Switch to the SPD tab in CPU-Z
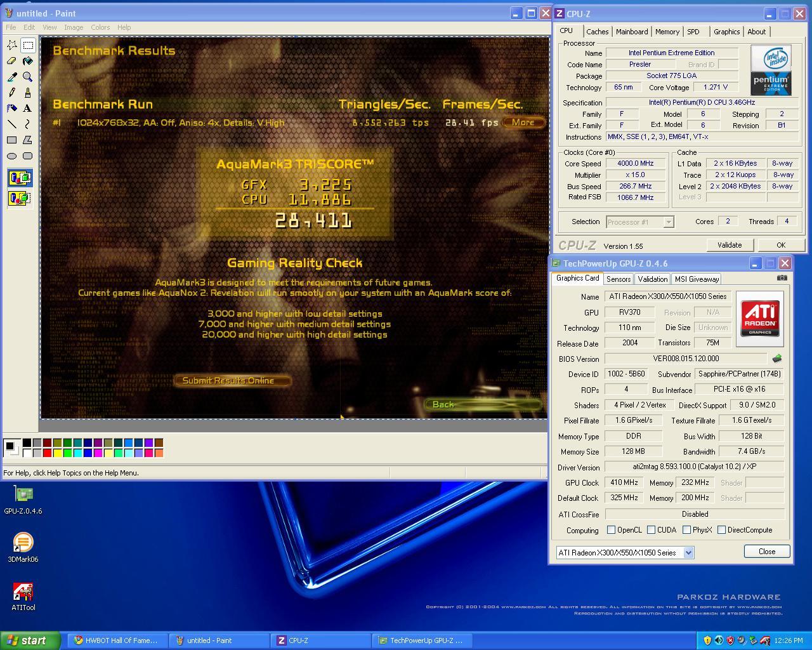 click(x=693, y=32)
